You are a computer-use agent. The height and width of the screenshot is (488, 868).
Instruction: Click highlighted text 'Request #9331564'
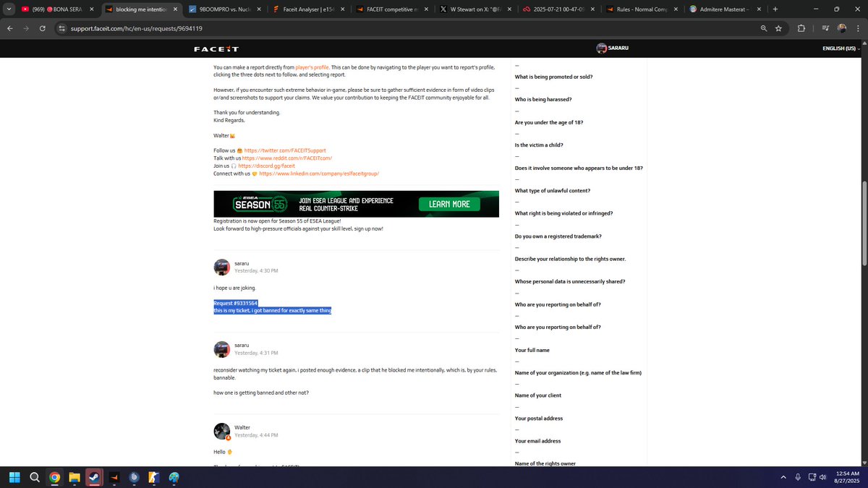coord(236,303)
